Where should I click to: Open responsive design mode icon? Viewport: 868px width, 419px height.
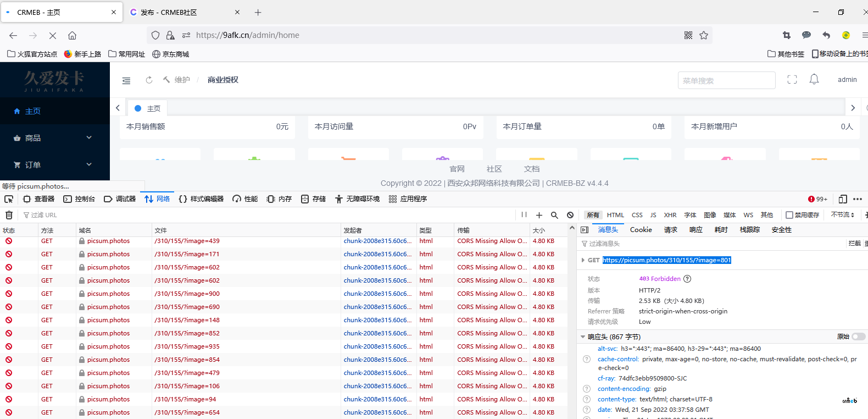[x=843, y=199]
